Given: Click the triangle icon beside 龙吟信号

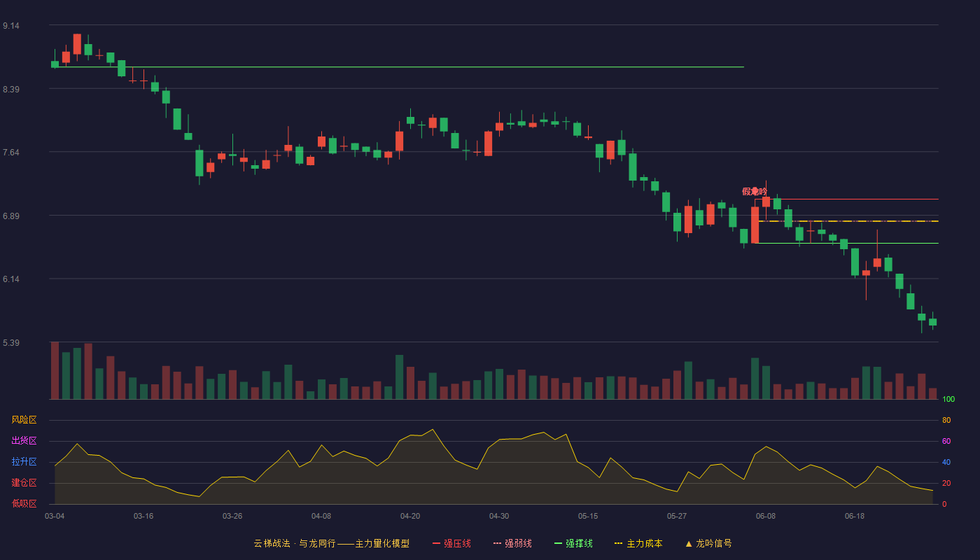Looking at the screenshot, I should tap(689, 543).
